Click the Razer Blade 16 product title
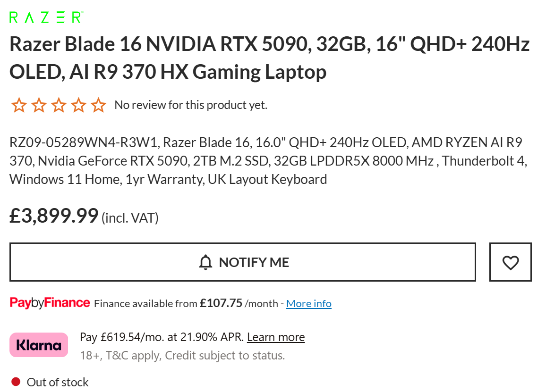Image resolution: width=546 pixels, height=392 pixels. point(269,58)
